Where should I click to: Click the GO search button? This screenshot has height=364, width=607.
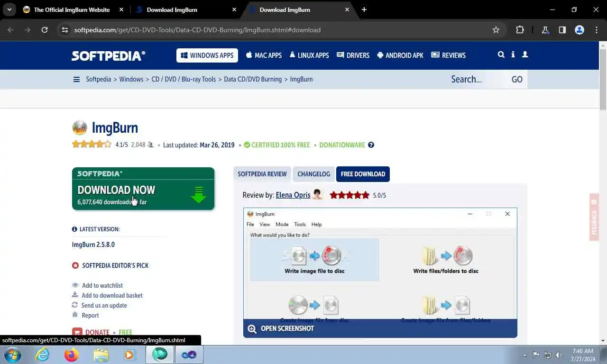(x=517, y=79)
